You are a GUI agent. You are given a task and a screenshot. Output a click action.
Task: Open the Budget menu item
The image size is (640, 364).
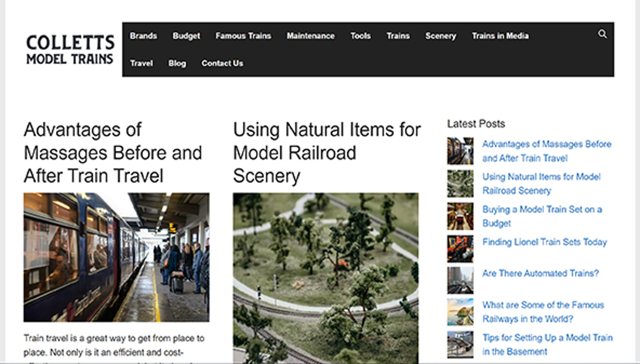point(186,36)
